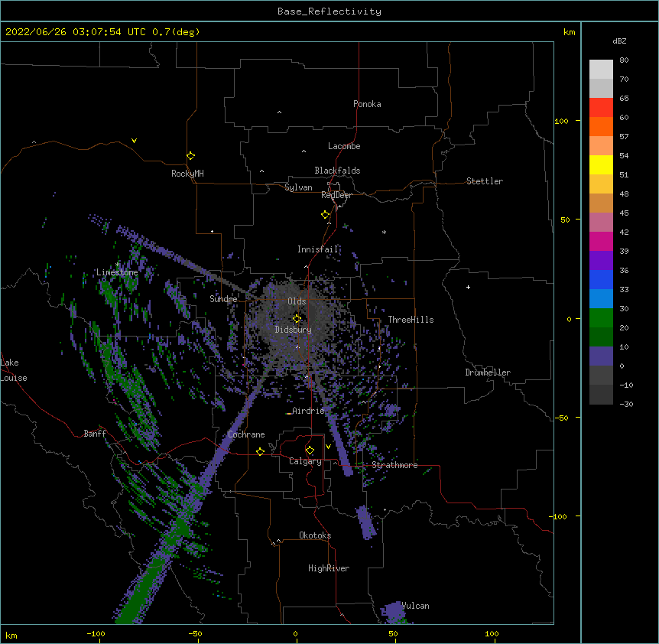
Task: Click the dBZ legend heading
Action: [619, 41]
